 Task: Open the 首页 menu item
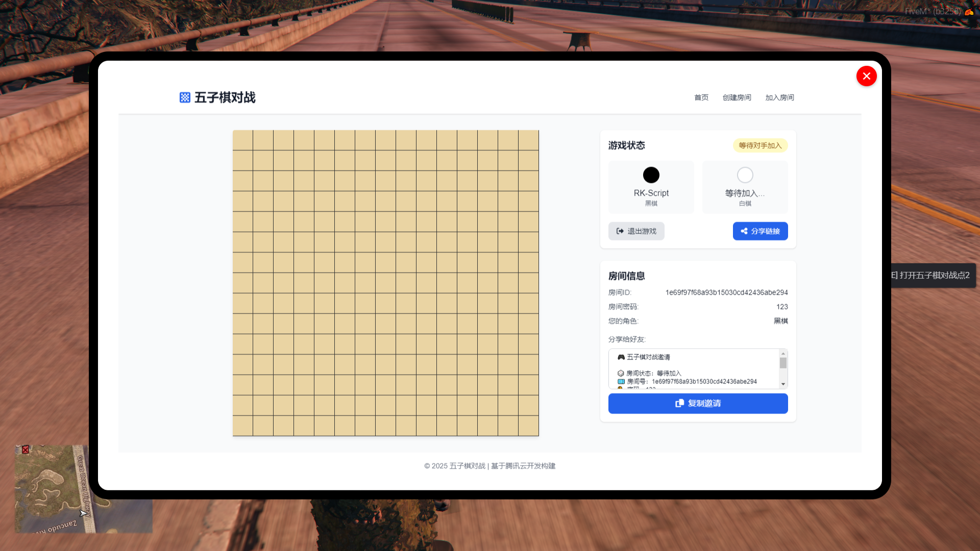[x=701, y=97]
